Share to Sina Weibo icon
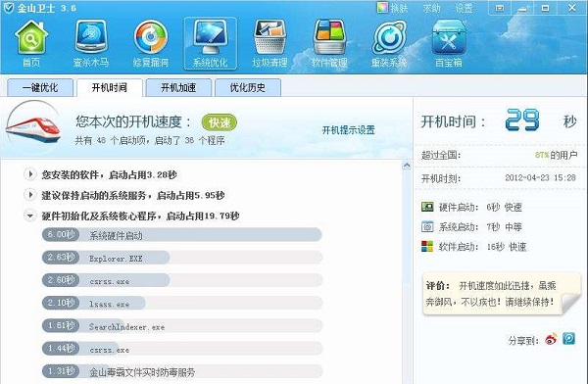Image resolution: width=588 pixels, height=384 pixels. tap(551, 339)
